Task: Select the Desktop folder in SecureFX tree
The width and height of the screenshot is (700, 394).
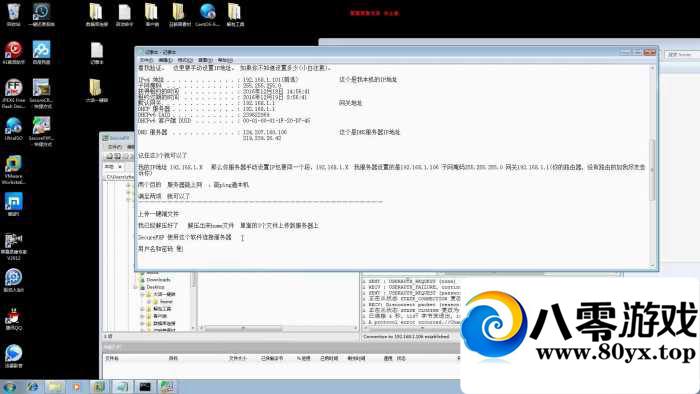Action: (x=155, y=287)
